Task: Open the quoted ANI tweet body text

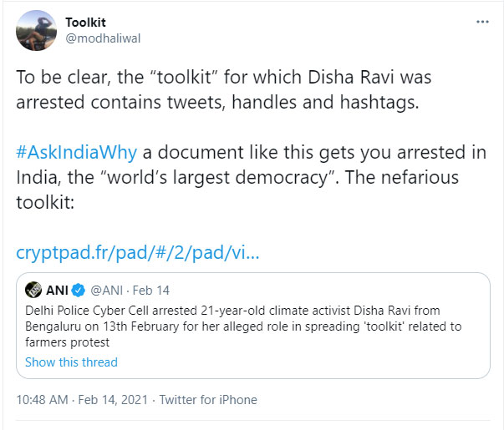Action: (x=242, y=326)
